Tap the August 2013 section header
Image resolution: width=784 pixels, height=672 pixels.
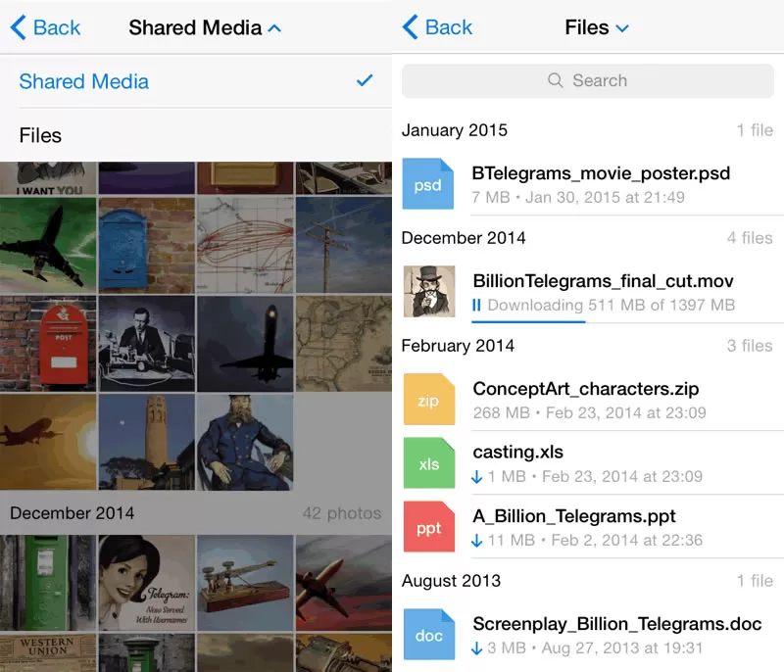(x=451, y=581)
